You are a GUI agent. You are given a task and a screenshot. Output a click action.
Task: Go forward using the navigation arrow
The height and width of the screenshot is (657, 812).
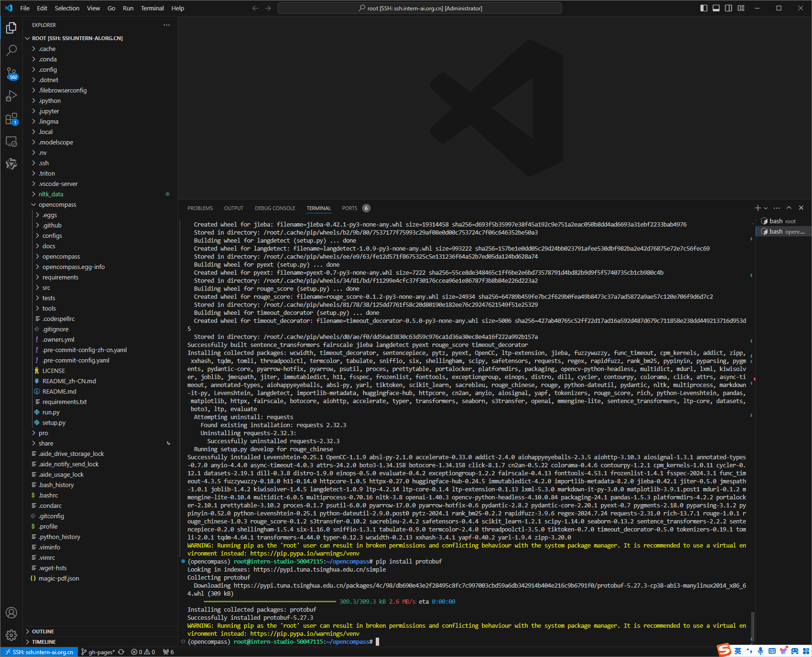(268, 8)
